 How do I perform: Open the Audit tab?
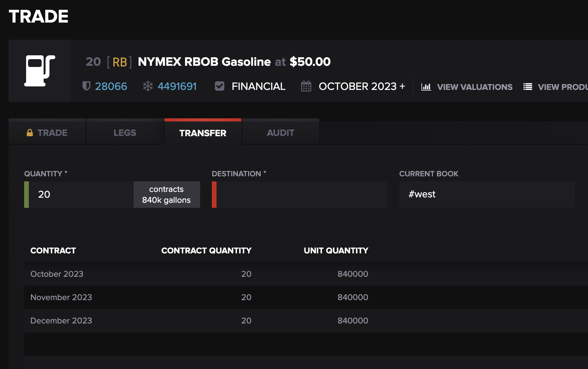click(x=280, y=133)
